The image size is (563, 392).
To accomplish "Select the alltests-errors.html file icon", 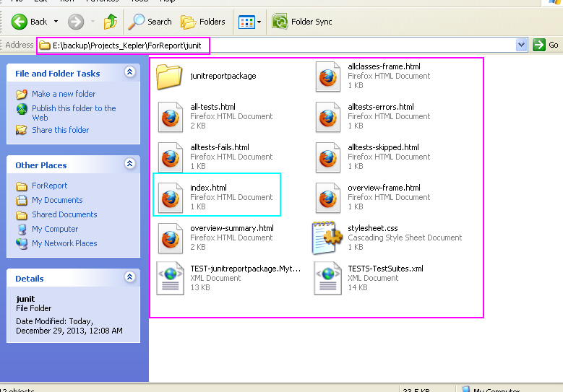I will (328, 117).
